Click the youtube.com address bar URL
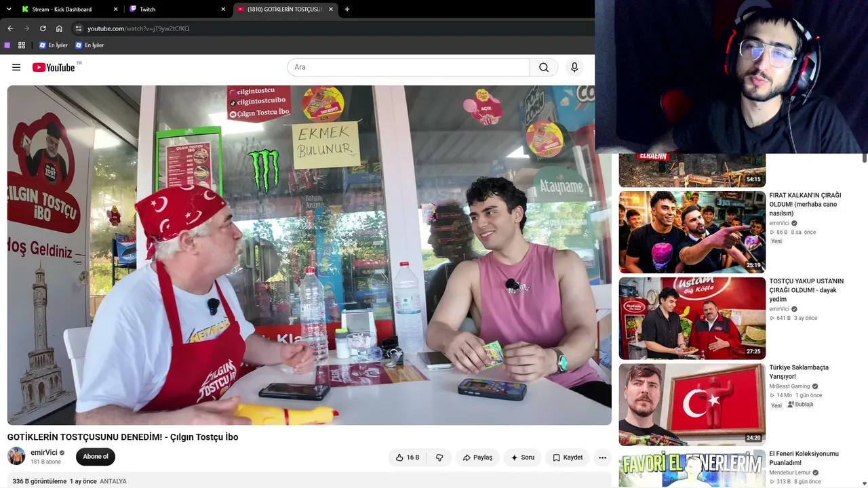This screenshot has width=868, height=488. [138, 28]
